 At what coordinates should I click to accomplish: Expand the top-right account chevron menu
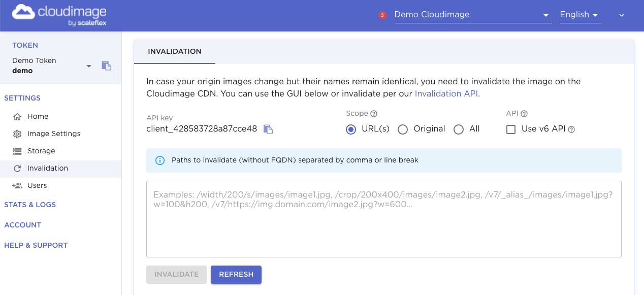pyautogui.click(x=621, y=15)
